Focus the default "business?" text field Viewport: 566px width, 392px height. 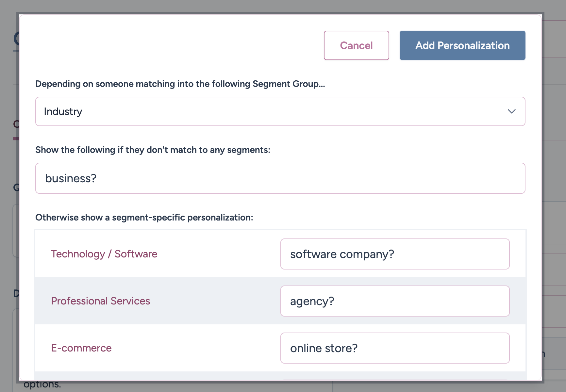pos(280,178)
